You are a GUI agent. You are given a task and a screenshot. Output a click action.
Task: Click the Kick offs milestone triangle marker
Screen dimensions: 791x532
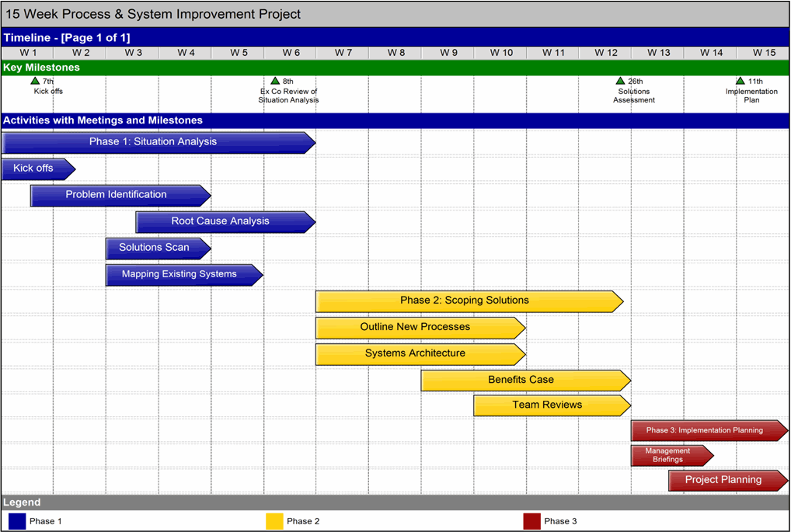[35, 81]
